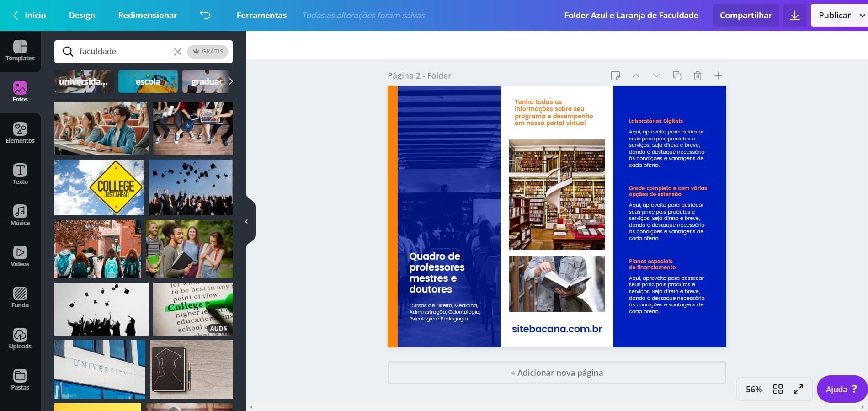Click Adicionar nova página button
This screenshot has height=411, width=868.
pos(556,373)
